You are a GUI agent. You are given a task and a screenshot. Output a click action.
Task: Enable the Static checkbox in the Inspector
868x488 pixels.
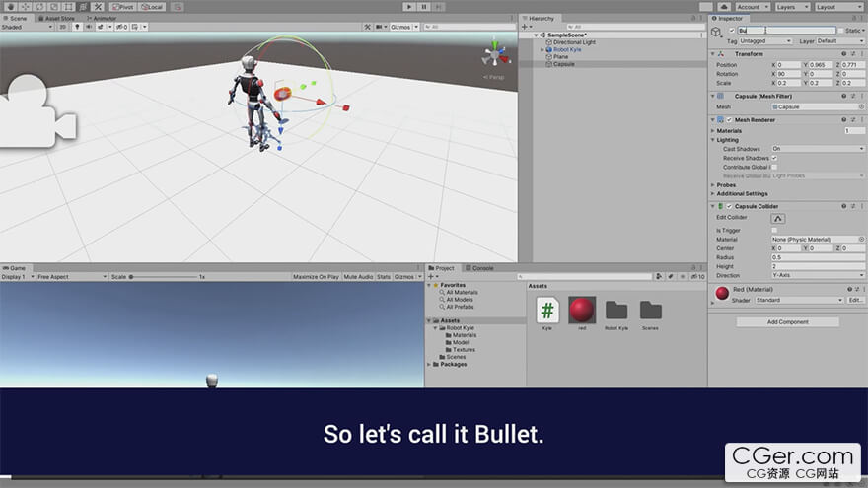840,31
